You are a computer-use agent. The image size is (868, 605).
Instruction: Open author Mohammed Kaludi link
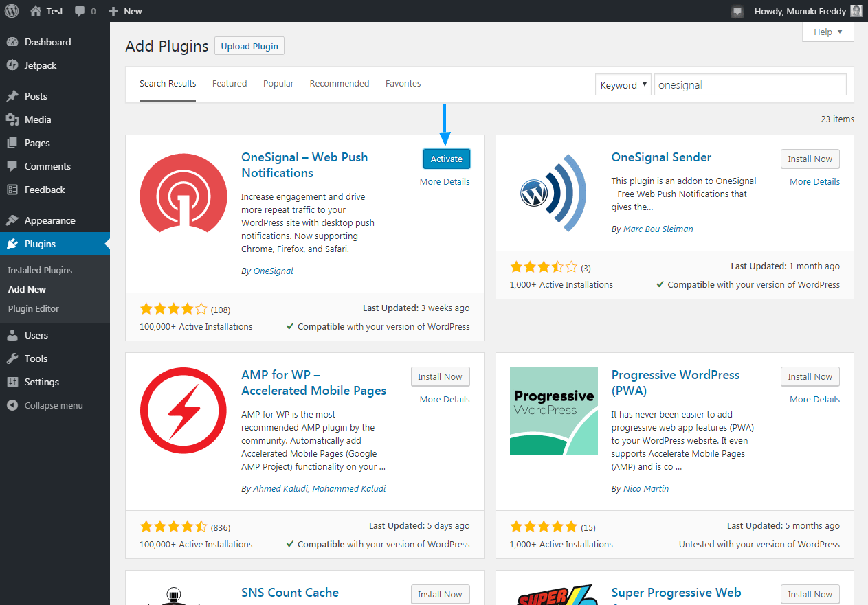pos(350,488)
